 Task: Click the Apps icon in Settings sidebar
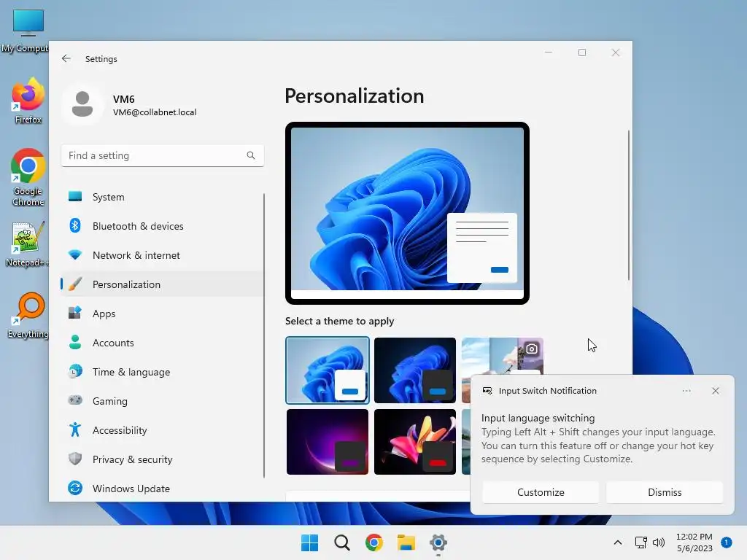tap(75, 313)
